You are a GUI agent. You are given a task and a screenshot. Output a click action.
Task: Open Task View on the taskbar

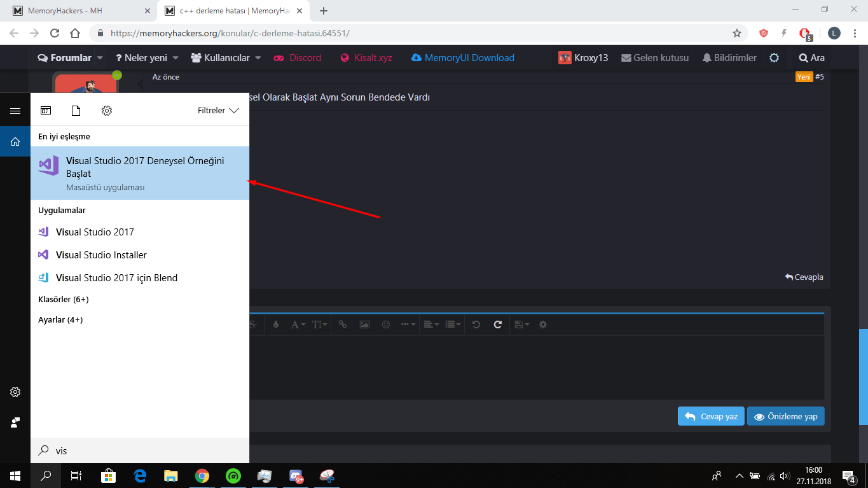[x=76, y=475]
